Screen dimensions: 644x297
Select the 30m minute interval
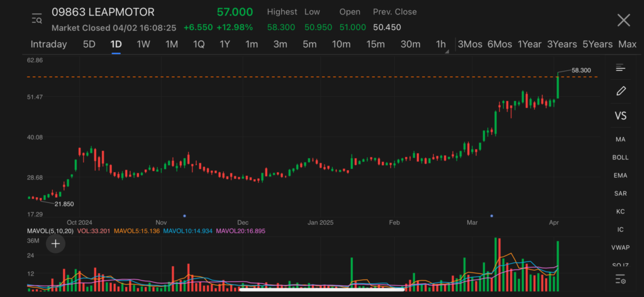click(x=410, y=45)
